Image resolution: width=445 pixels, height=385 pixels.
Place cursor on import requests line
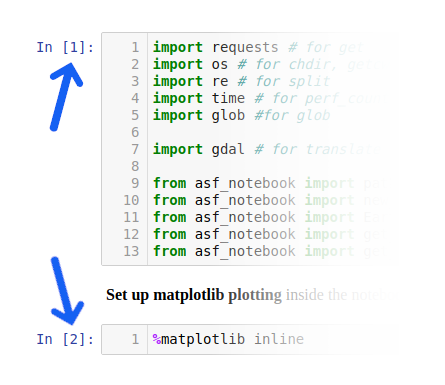click(x=258, y=47)
